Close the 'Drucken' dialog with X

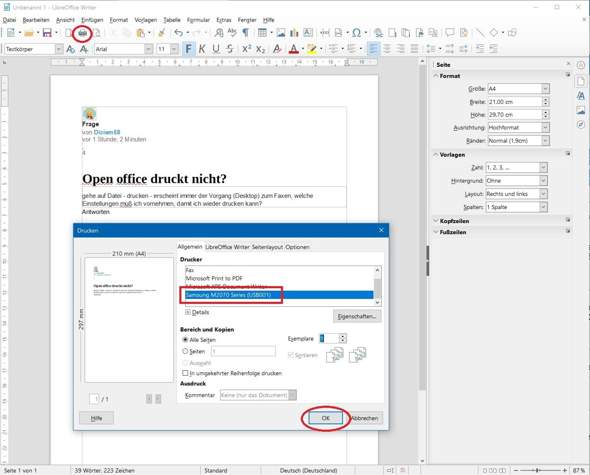pos(381,230)
